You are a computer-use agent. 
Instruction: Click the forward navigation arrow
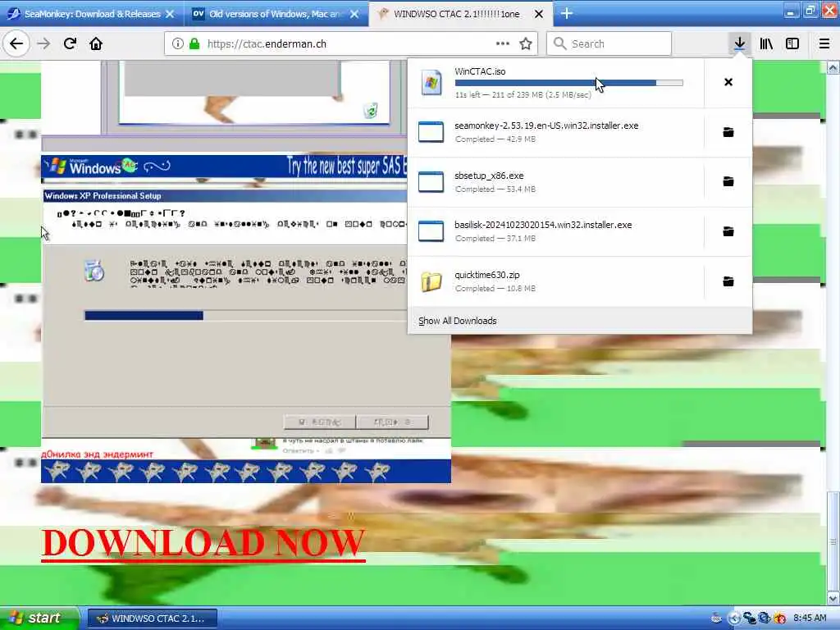[44, 43]
